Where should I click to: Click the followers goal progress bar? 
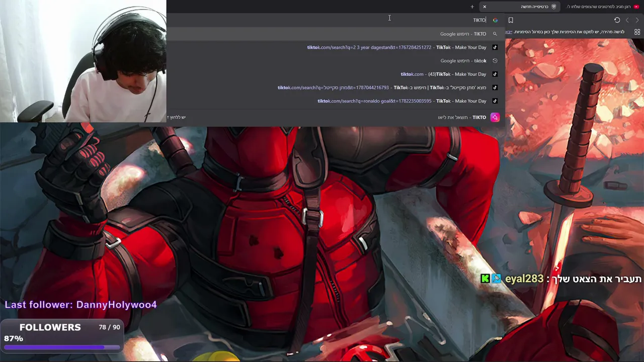tap(62, 347)
